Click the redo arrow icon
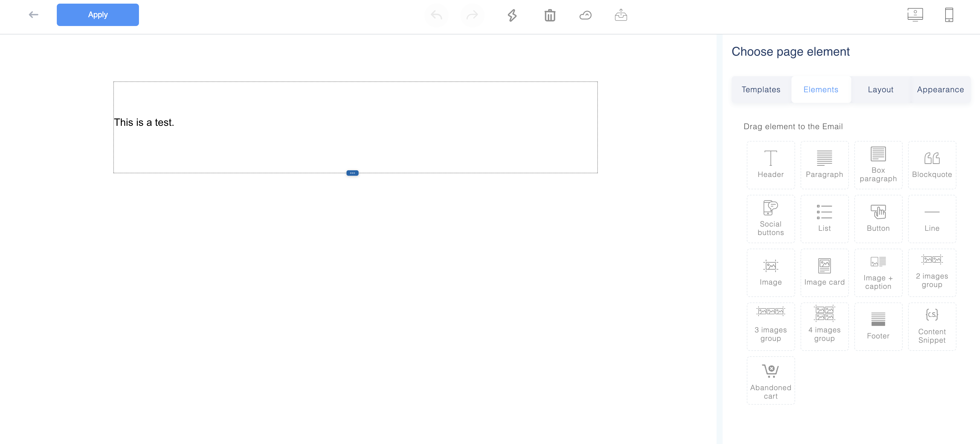The width and height of the screenshot is (980, 444). pyautogui.click(x=472, y=14)
